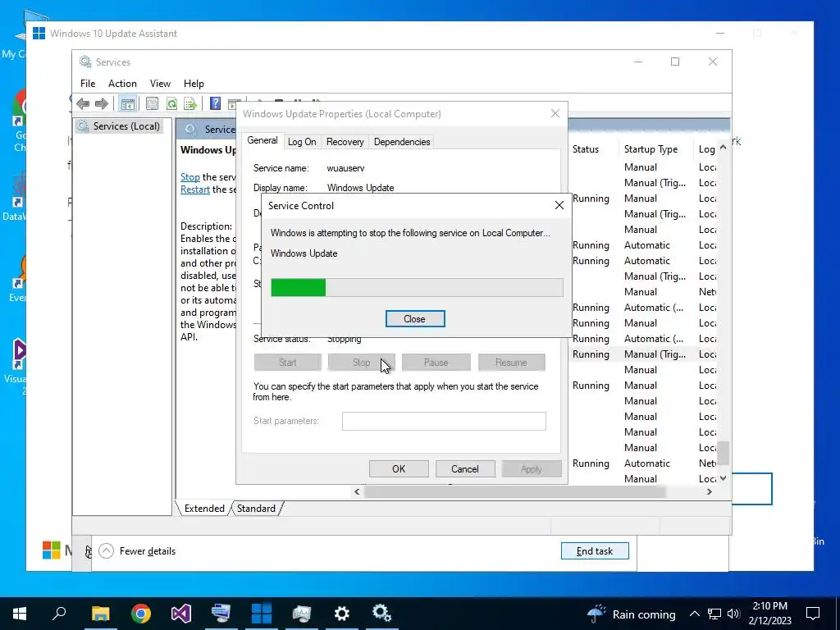Switch to the General tab
The height and width of the screenshot is (630, 840).
click(262, 140)
